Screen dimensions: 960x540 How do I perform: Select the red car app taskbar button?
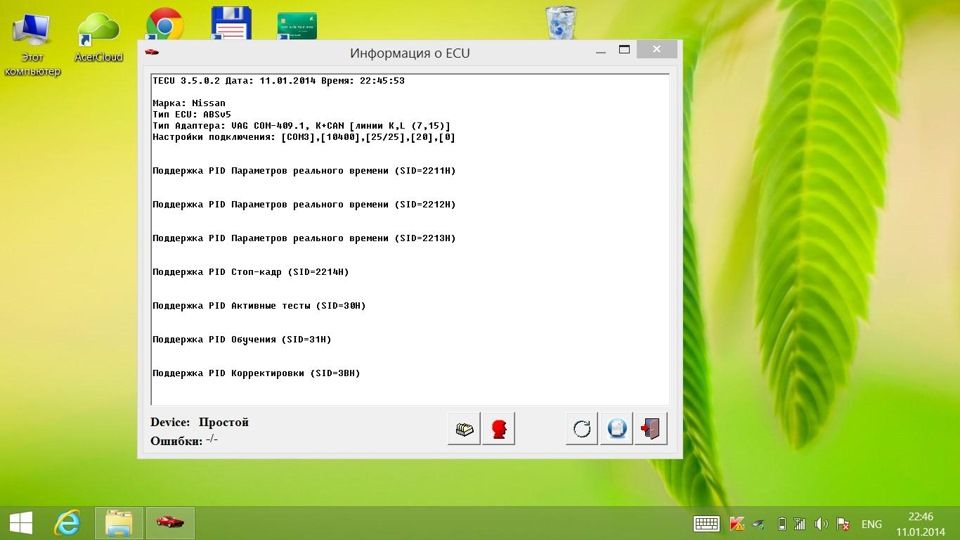[x=170, y=523]
